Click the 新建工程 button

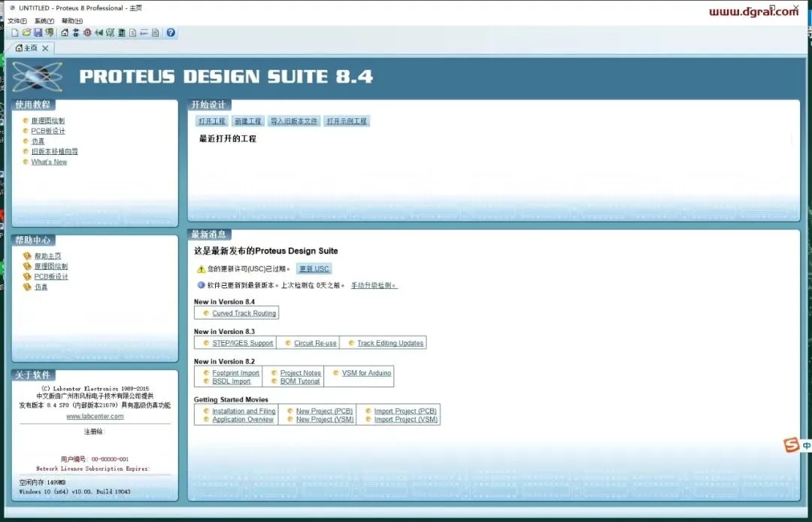247,121
